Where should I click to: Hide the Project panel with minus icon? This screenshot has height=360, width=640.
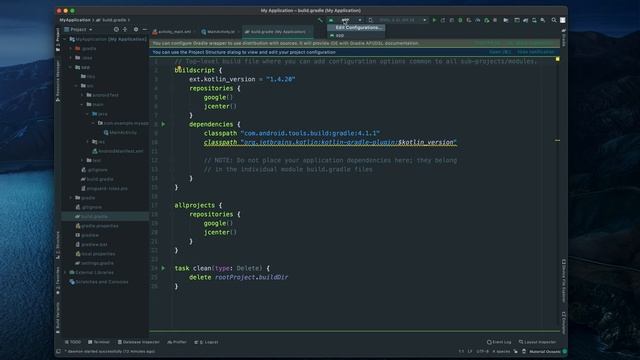coord(144,29)
